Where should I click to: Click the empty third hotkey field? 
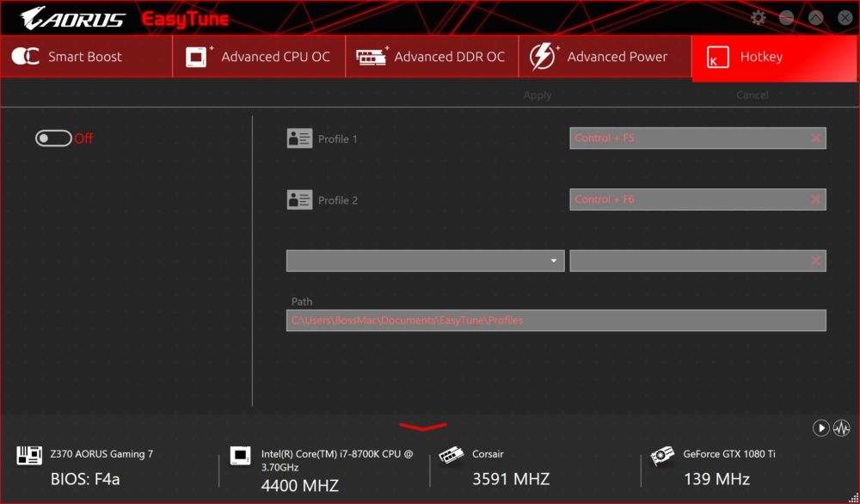(x=697, y=261)
